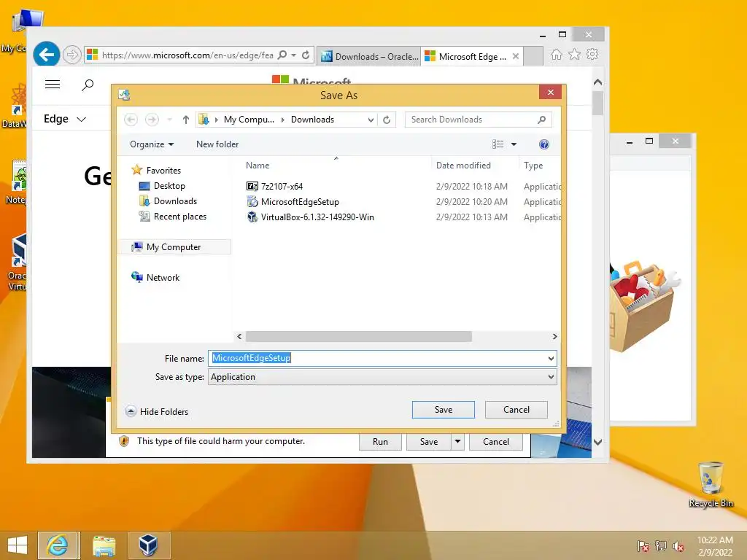Click the Save As dialog forward arrow
Image resolution: width=747 pixels, height=560 pixels.
point(152,120)
